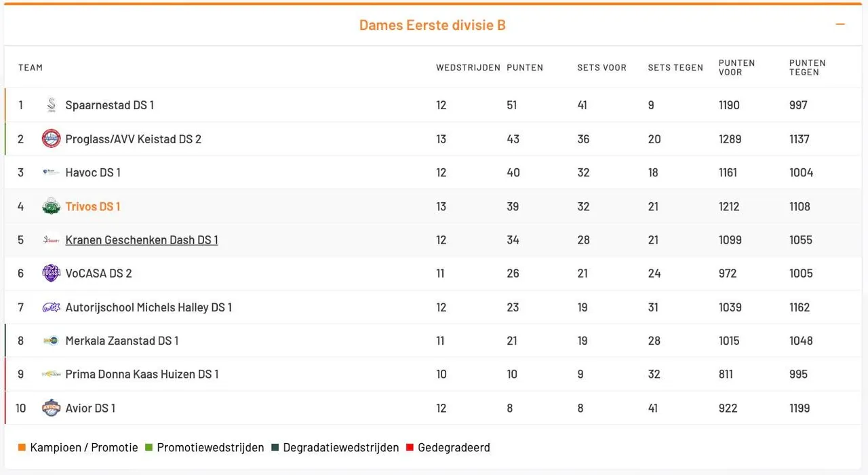Click the Prima Donna Kaas Huizen logo
Viewport: 868px width, 475px height.
(x=51, y=374)
